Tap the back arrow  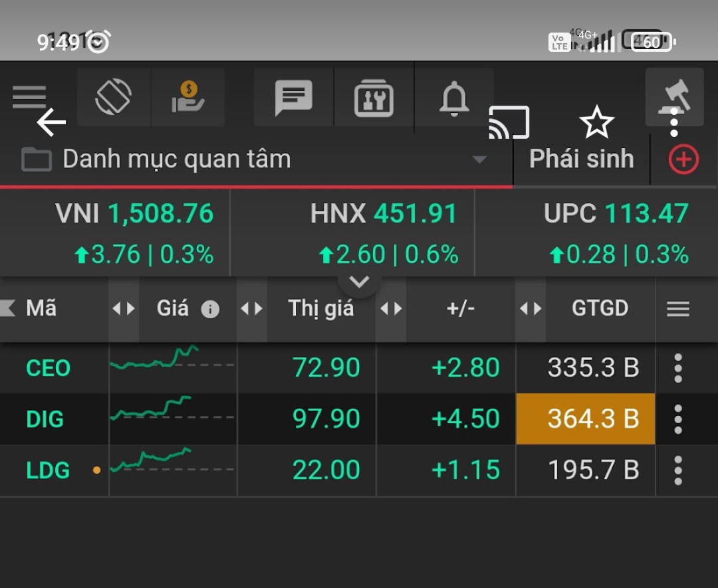click(x=51, y=123)
